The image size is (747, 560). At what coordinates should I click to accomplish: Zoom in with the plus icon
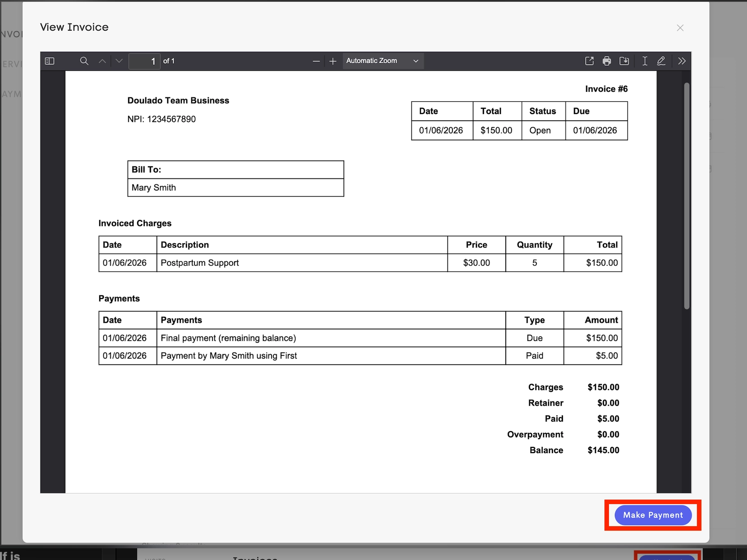coord(333,61)
